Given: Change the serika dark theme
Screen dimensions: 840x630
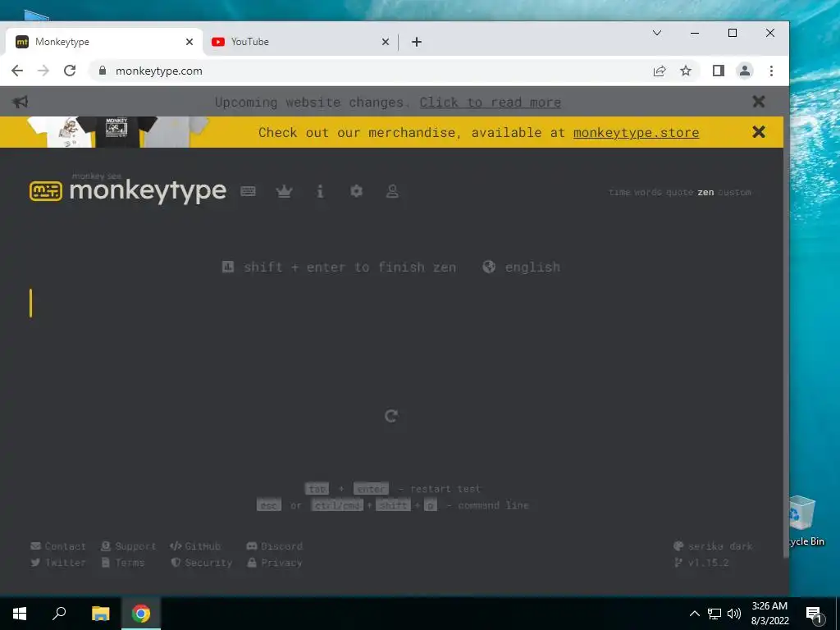Looking at the screenshot, I should 713,546.
